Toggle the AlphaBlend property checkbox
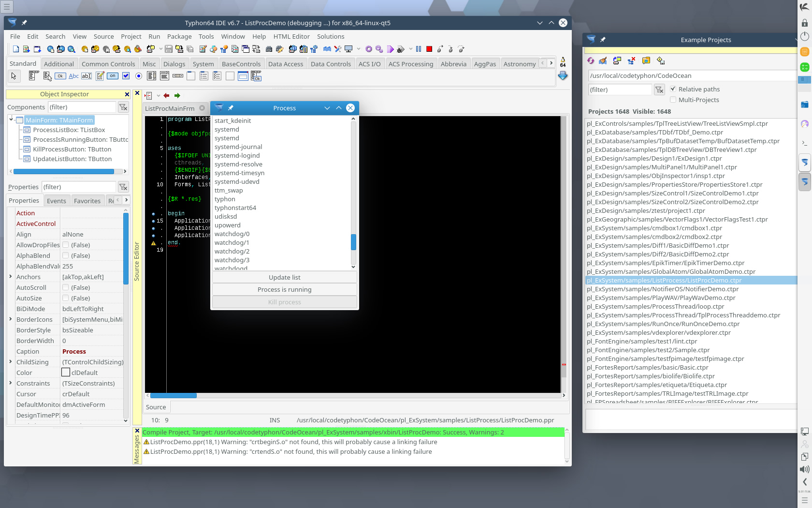Screen dimensions: 812x508 pos(65,255)
